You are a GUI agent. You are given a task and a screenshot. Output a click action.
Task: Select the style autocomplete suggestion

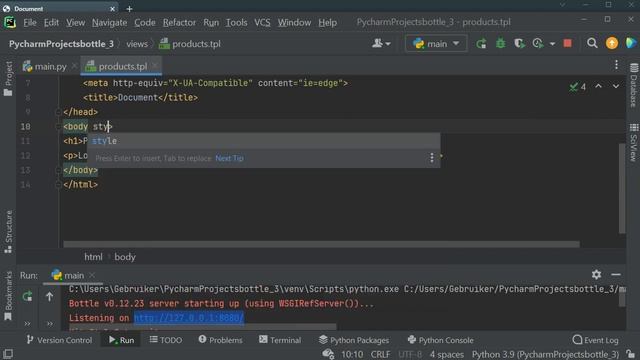tap(264, 141)
